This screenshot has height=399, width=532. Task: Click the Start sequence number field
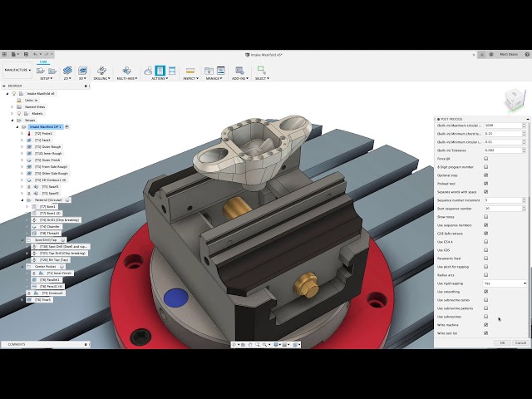pyautogui.click(x=505, y=209)
